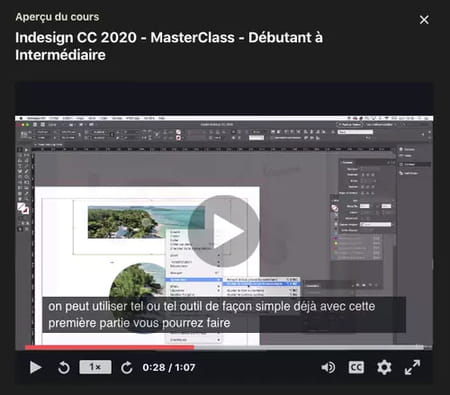This screenshot has width=450, height=395.
Task: Click the French subtitle caption text
Action: point(212,315)
